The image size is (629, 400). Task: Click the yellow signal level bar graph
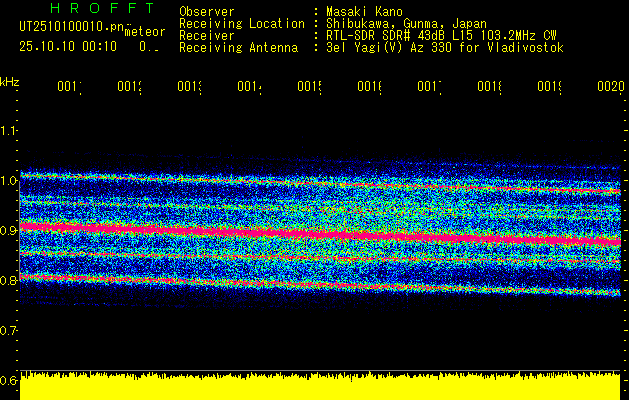point(320,386)
